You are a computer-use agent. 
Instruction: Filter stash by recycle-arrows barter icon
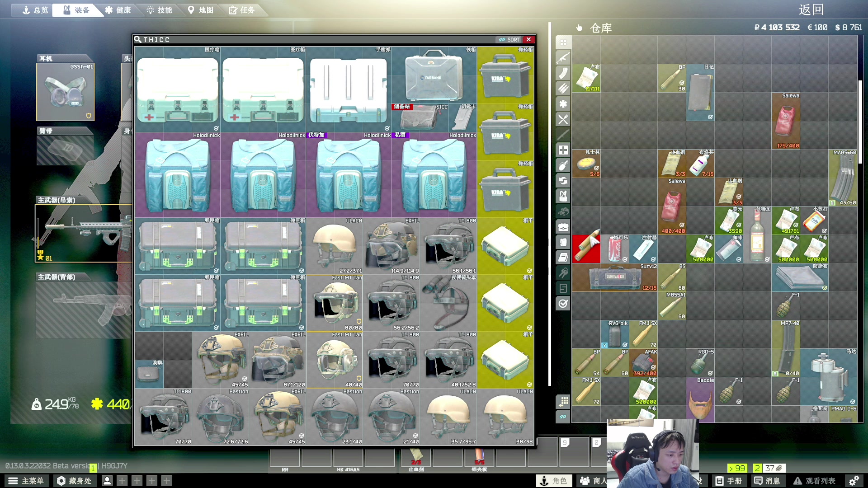click(563, 181)
